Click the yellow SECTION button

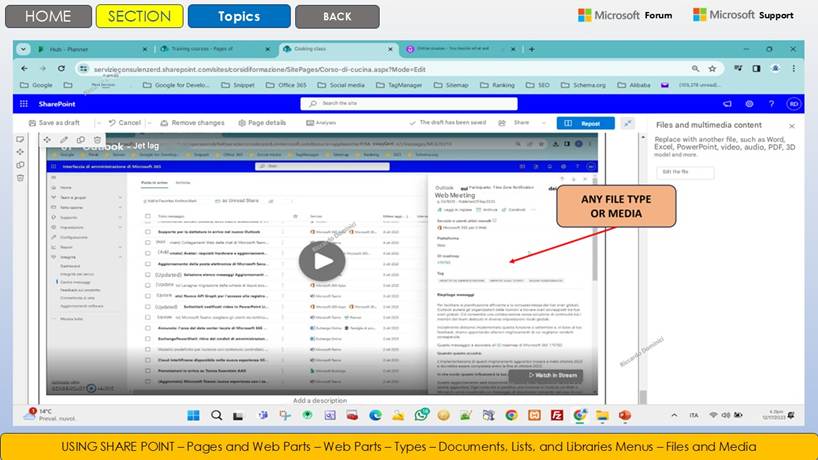139,16
